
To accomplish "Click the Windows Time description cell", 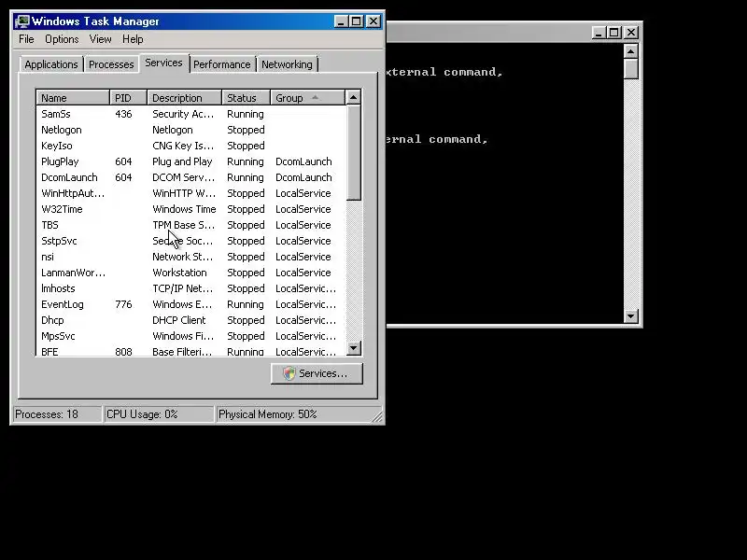I will pos(184,209).
